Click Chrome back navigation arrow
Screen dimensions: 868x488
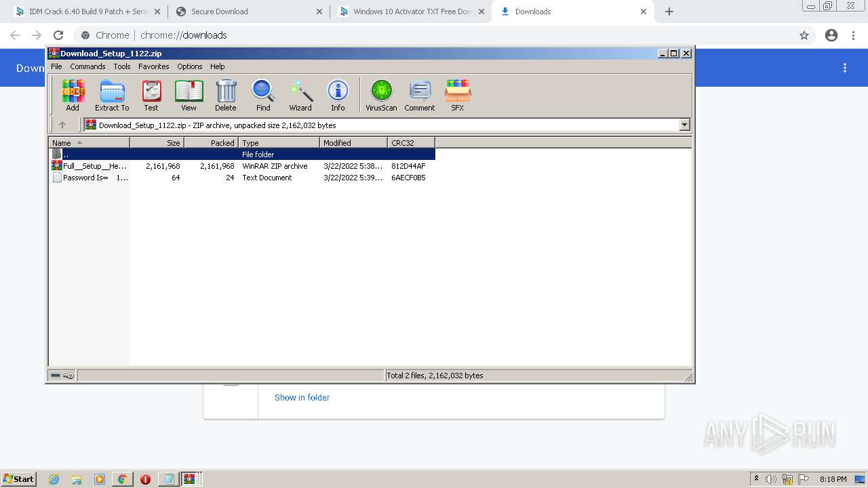coord(15,35)
